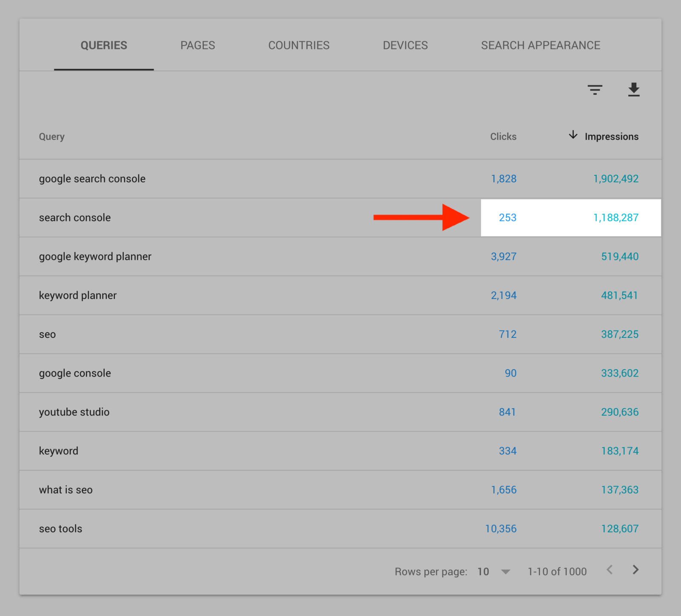The image size is (681, 616).
Task: Select the 'google keyword planner' query
Action: point(95,257)
